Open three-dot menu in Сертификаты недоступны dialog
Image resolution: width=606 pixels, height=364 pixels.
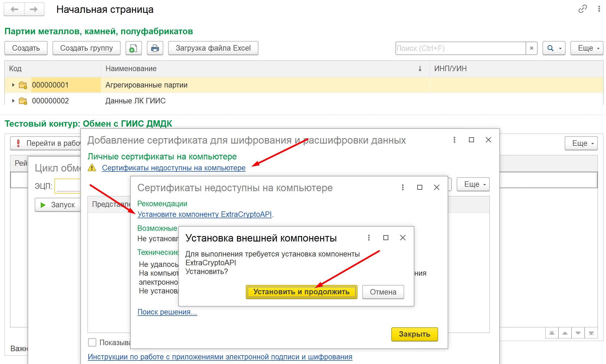403,187
